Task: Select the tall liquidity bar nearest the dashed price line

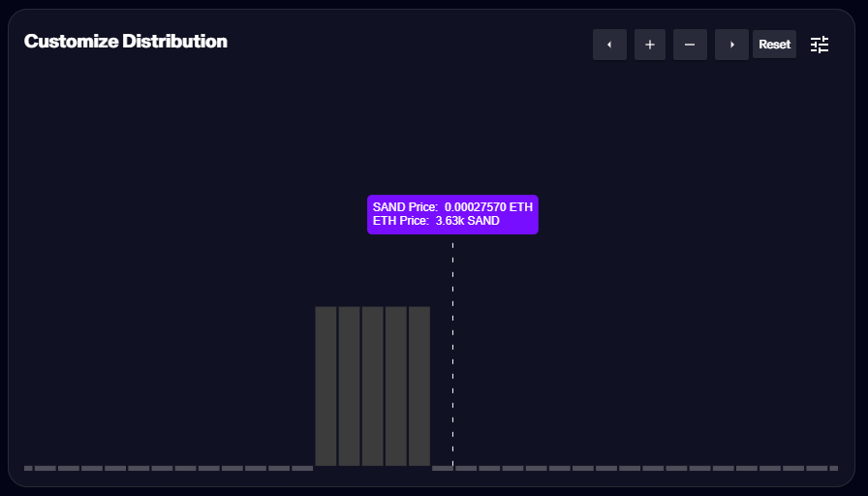Action: tap(419, 387)
